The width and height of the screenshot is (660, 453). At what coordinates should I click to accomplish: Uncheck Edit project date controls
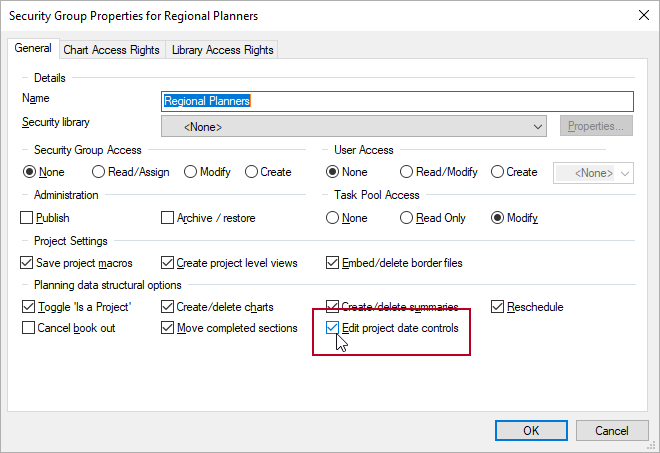click(x=333, y=328)
